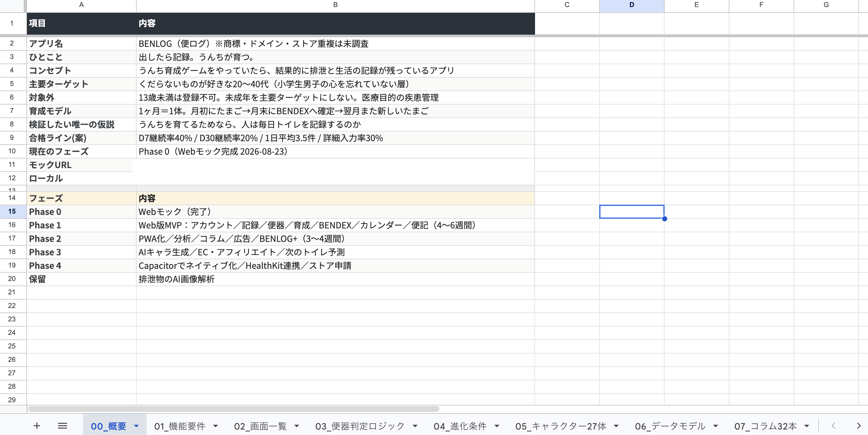This screenshot has height=435, width=868.
Task: Switch to the 02_画面一覧 sheet tab
Action: 260,426
